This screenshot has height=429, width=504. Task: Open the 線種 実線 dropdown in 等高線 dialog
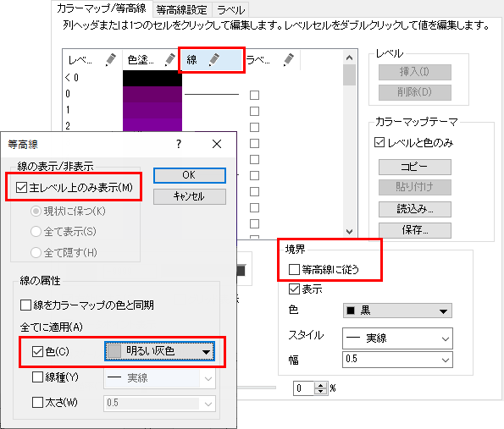tap(160, 378)
